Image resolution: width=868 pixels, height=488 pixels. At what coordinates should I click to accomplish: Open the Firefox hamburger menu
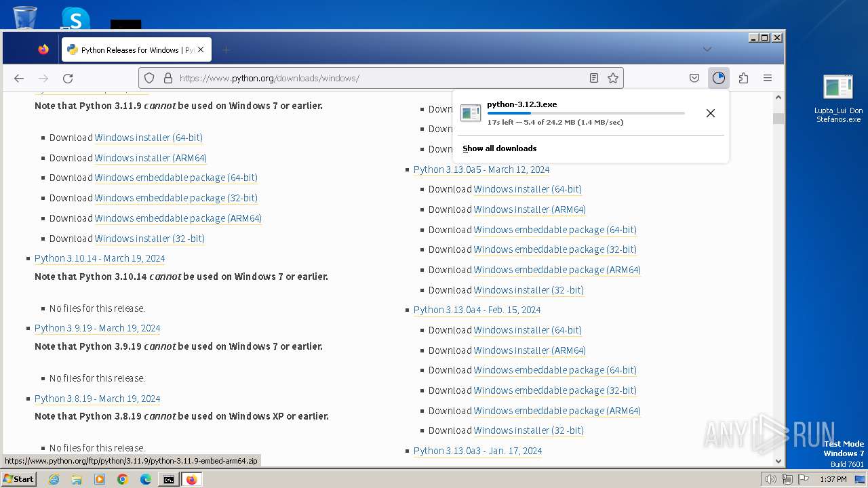(x=768, y=78)
